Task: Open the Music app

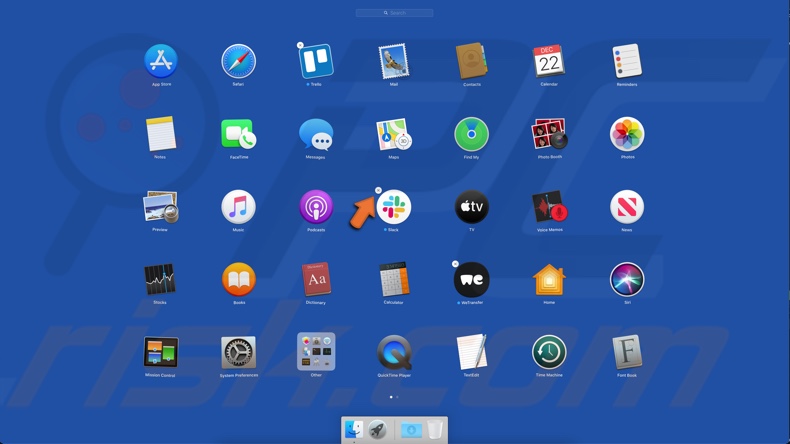Action: (x=238, y=207)
